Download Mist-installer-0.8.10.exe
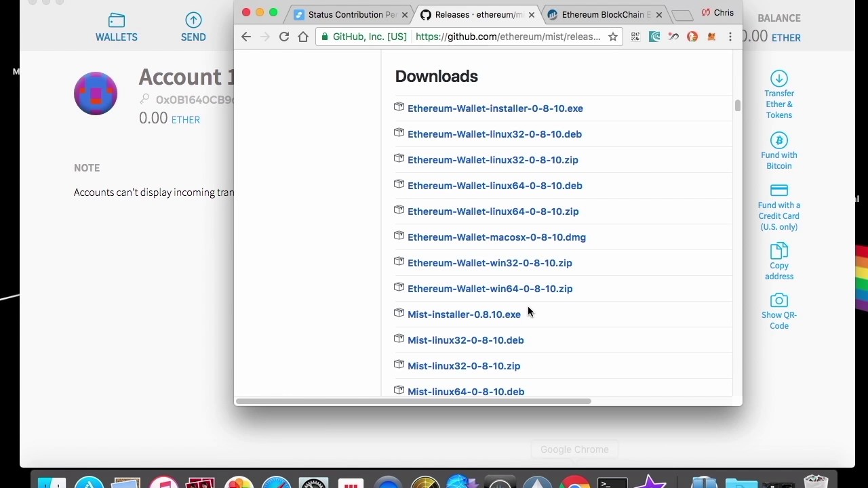The image size is (868, 488). tap(464, 314)
